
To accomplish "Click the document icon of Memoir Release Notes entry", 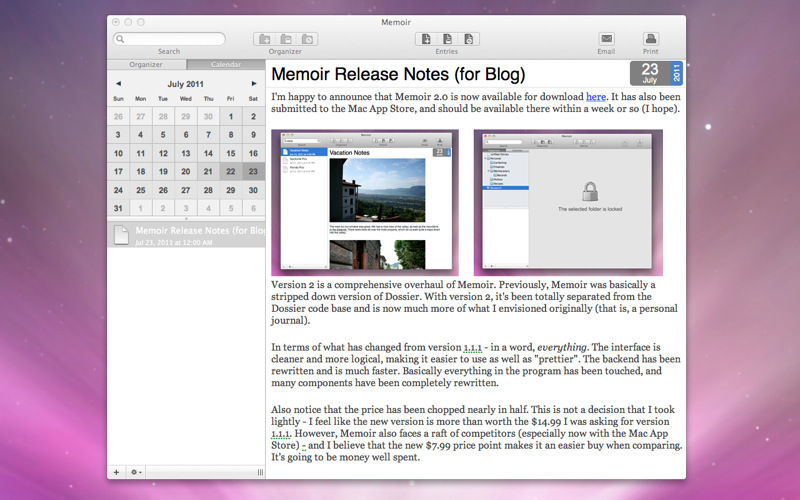I will (x=121, y=235).
